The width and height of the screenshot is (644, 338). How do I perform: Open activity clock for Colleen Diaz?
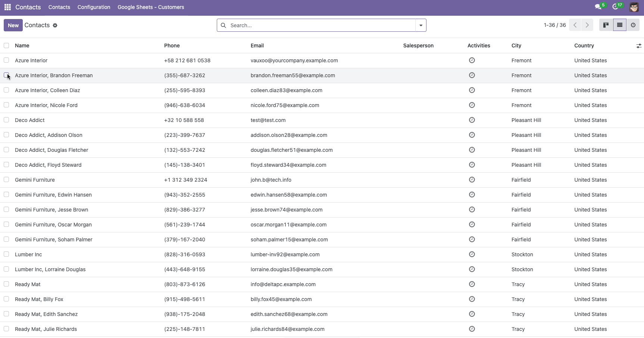(x=472, y=90)
